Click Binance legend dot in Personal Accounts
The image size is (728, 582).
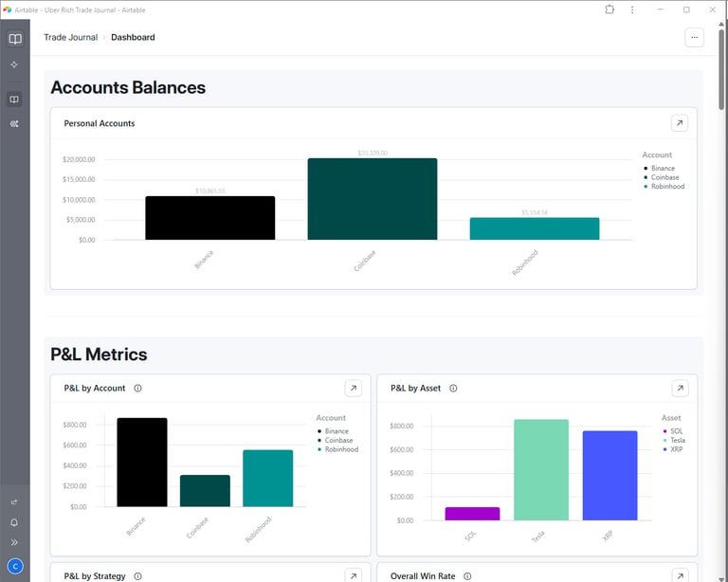click(x=646, y=168)
